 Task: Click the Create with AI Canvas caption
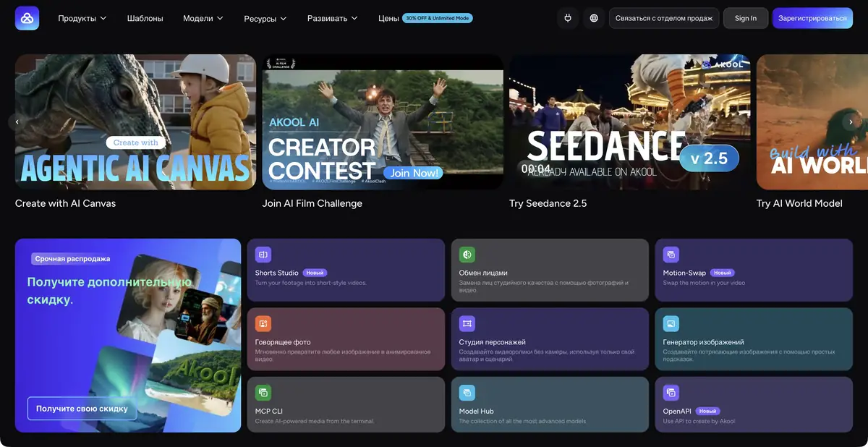tap(65, 203)
